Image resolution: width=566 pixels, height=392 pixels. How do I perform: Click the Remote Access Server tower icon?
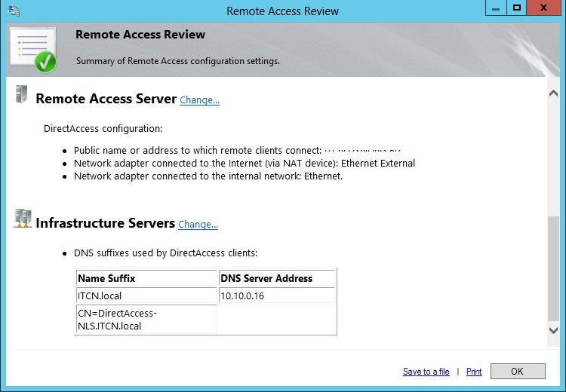(x=22, y=96)
